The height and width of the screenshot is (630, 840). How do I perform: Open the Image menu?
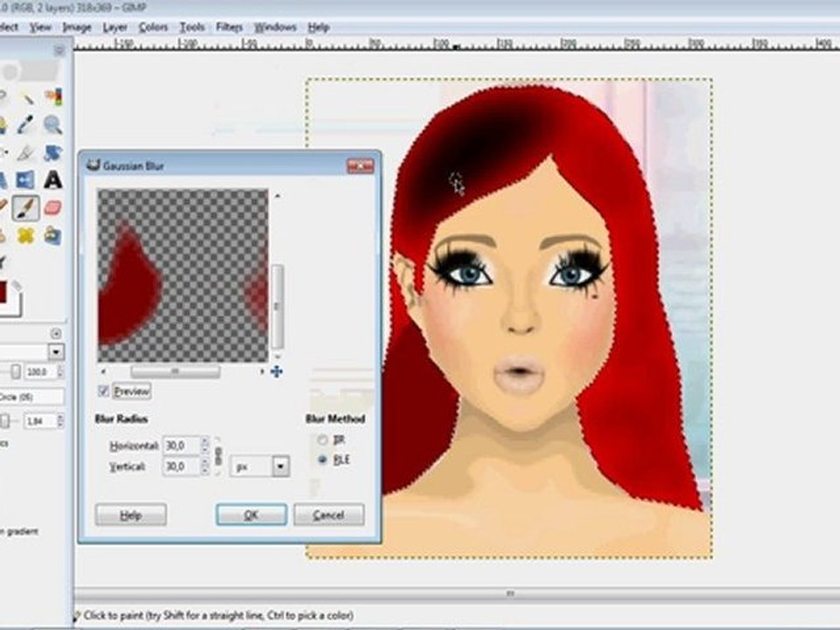77,27
